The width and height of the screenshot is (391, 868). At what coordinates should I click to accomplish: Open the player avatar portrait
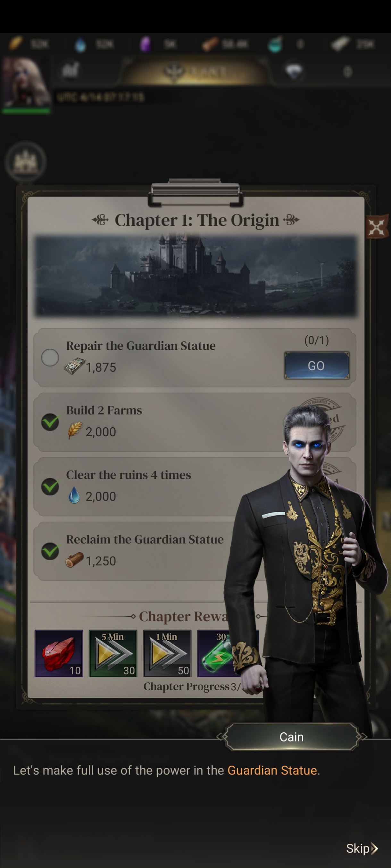[x=26, y=83]
